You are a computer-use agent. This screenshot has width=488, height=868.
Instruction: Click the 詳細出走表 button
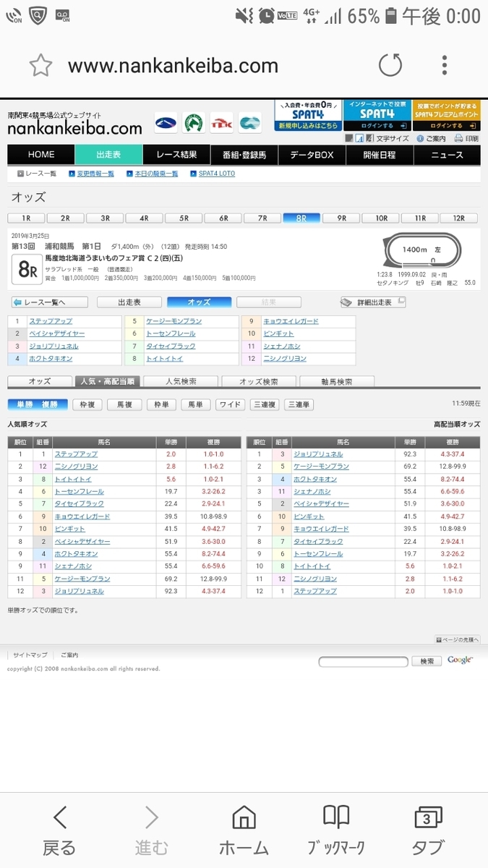click(x=374, y=302)
